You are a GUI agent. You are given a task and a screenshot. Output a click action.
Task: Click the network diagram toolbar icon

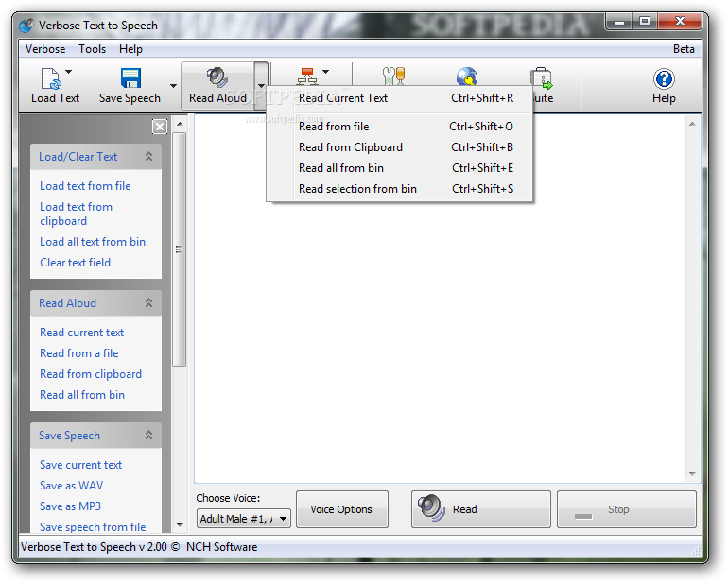click(x=307, y=76)
